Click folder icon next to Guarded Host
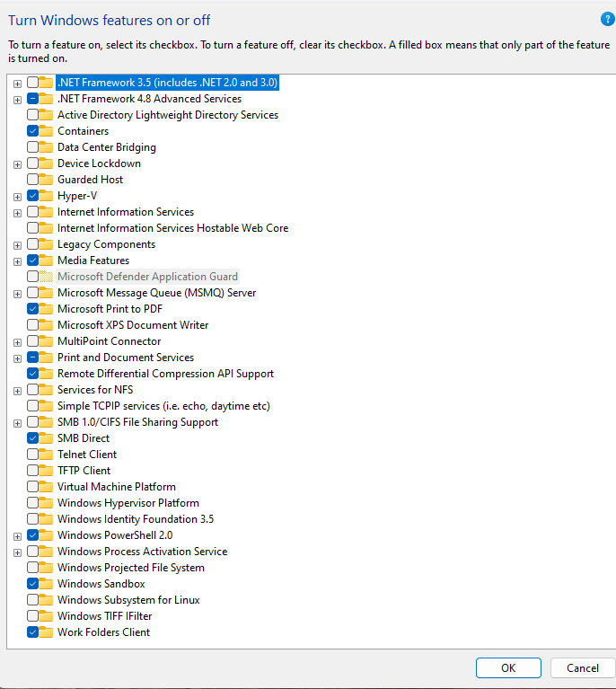Viewport: 616px width, 689px height. [x=46, y=180]
